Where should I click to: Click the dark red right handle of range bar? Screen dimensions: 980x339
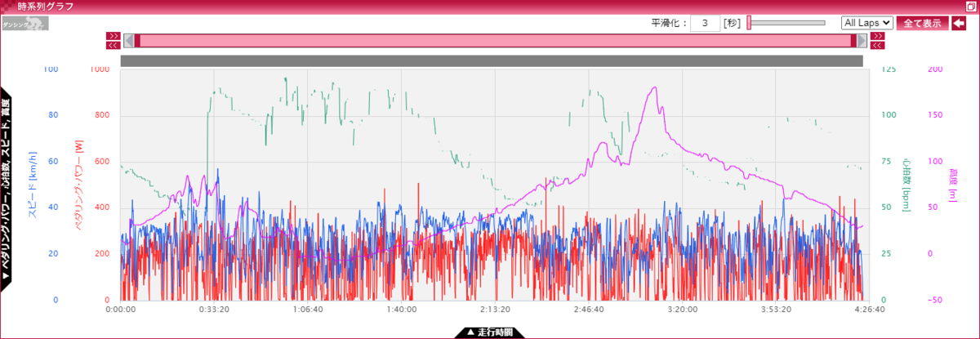pos(853,41)
